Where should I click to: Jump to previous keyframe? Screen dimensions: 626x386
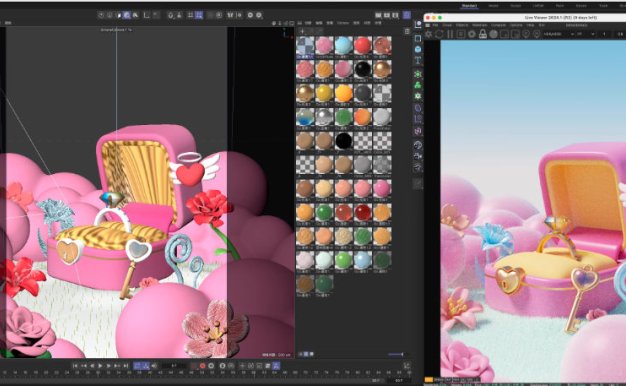(x=84, y=366)
